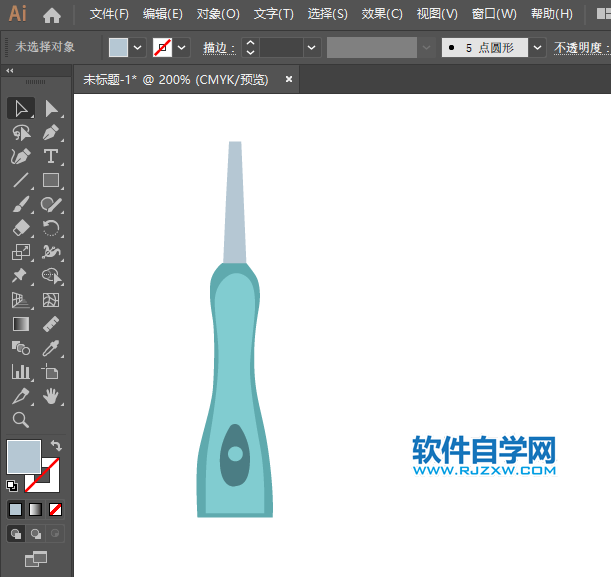Click the 描边 stroke panel link
Screen dimensions: 611x577
[219, 48]
